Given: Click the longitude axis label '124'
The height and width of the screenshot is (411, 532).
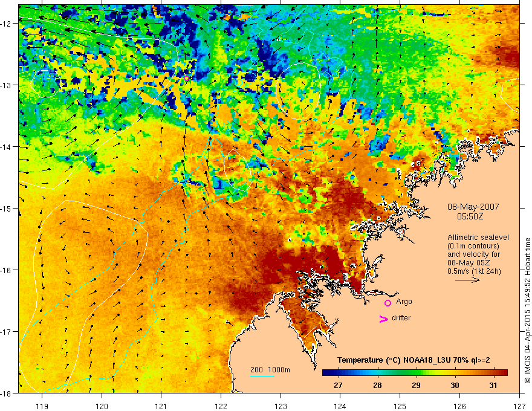Looking at the screenshot, I should tap(340, 406).
